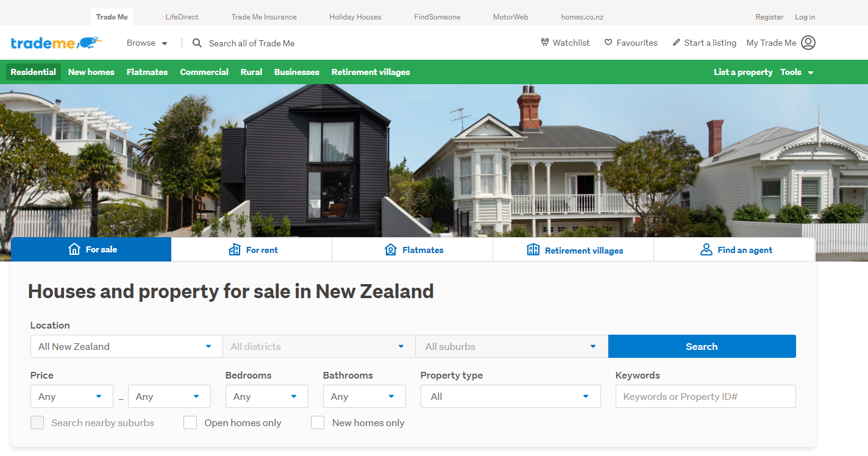Viewport: 868px width, 456px height.
Task: Open the All suburbs dropdown
Action: click(x=511, y=346)
